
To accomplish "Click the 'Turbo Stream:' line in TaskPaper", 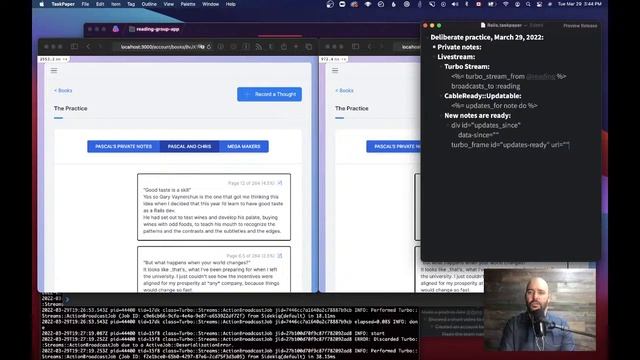I will click(x=467, y=67).
